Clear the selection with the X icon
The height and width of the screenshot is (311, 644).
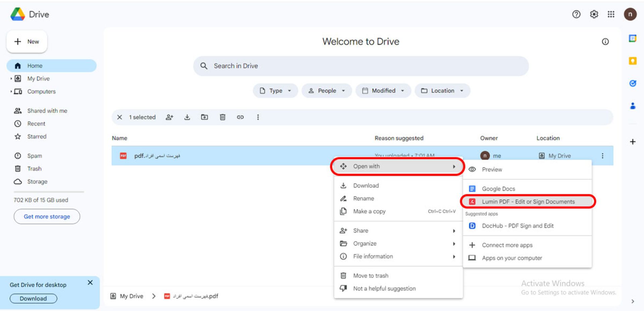[119, 117]
